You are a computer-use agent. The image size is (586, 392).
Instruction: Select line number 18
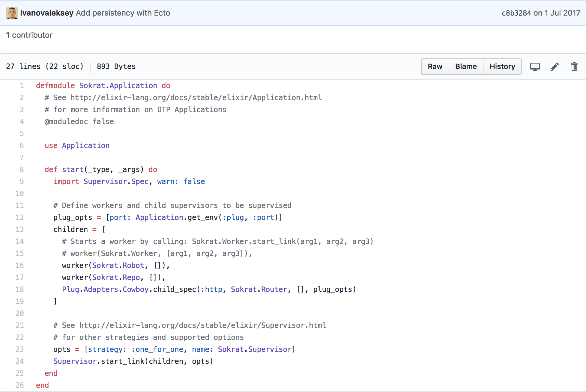tap(20, 290)
